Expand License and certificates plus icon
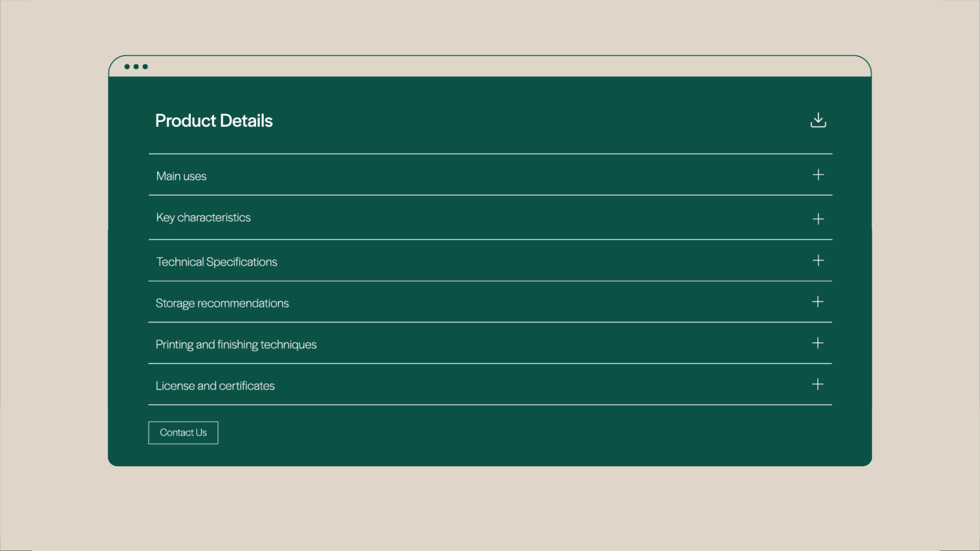Viewport: 980px width, 551px height. pyautogui.click(x=818, y=384)
